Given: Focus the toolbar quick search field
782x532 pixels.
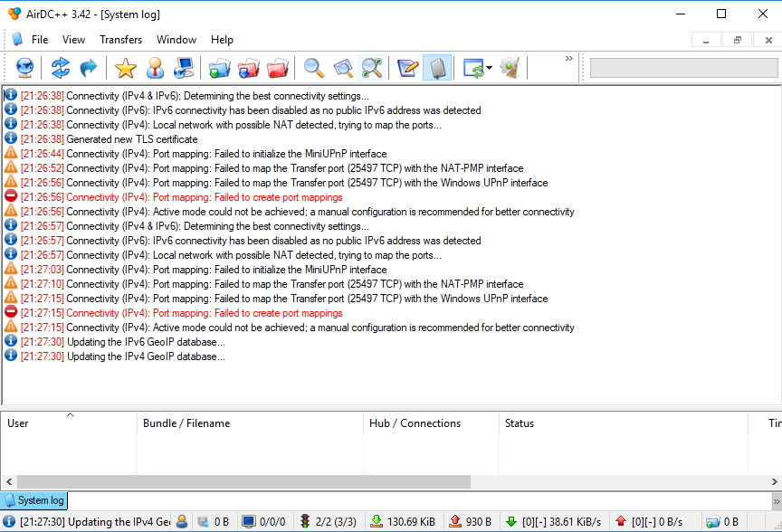Looking at the screenshot, I should [683, 68].
